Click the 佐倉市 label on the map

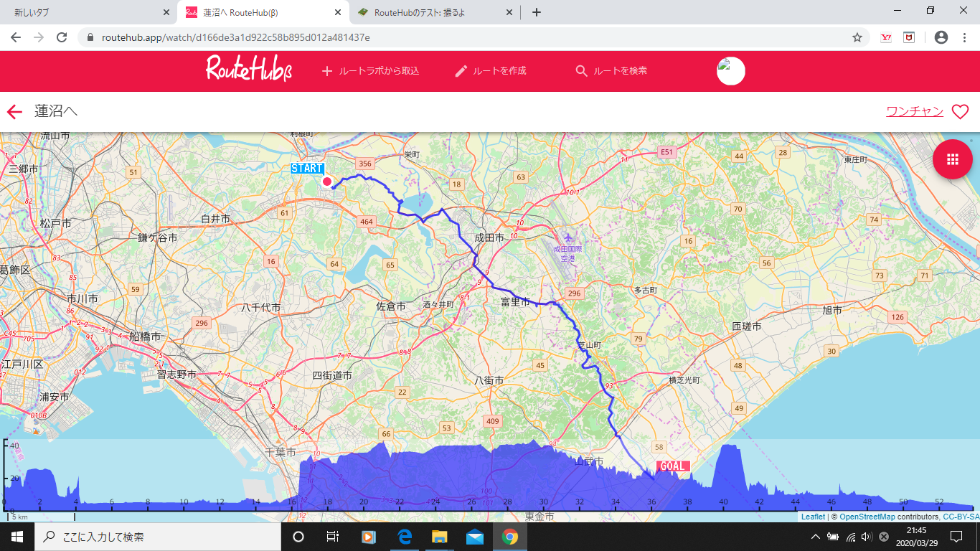tap(391, 306)
